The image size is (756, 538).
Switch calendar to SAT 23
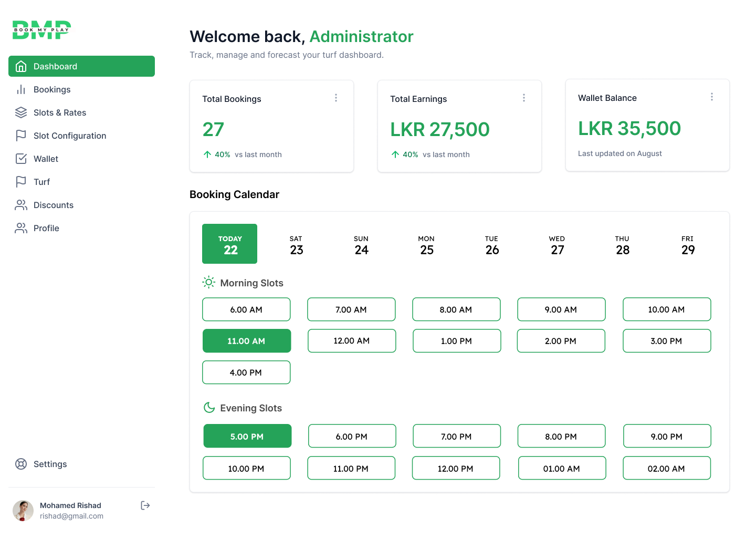[296, 245]
